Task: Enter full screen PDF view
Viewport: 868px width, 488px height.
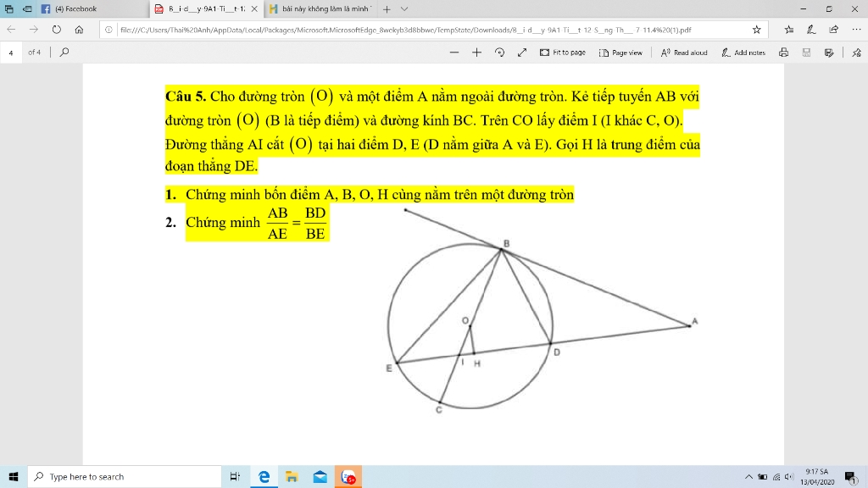Action: (522, 53)
